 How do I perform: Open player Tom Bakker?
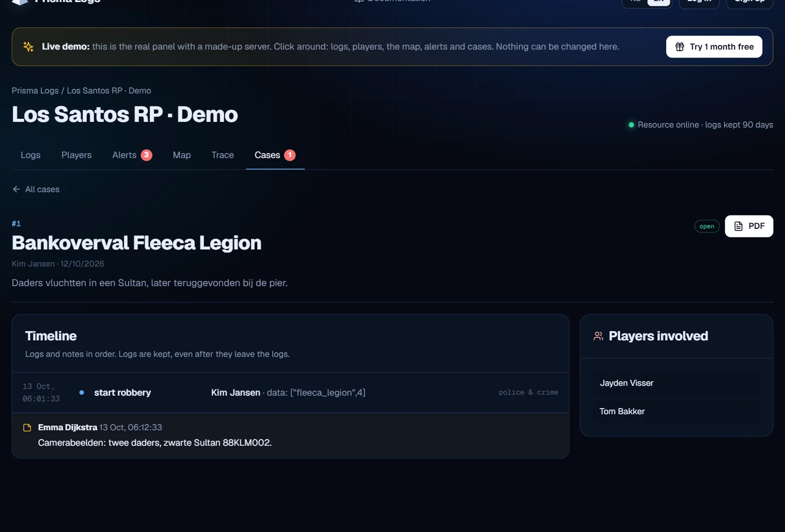click(676, 412)
